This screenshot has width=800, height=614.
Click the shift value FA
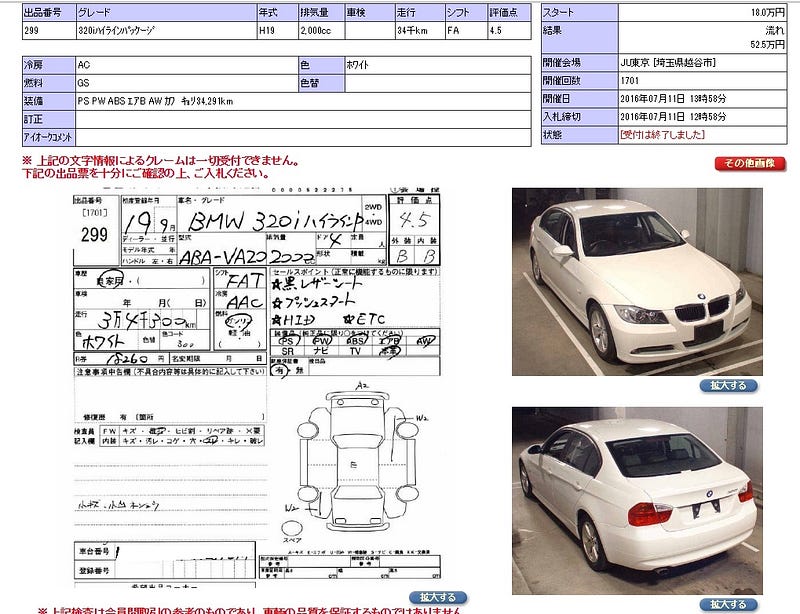point(453,31)
